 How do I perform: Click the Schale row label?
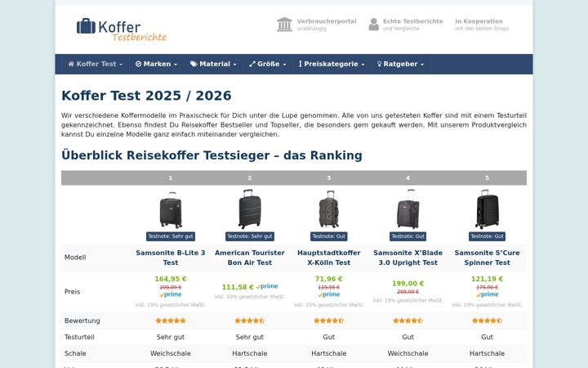point(75,353)
